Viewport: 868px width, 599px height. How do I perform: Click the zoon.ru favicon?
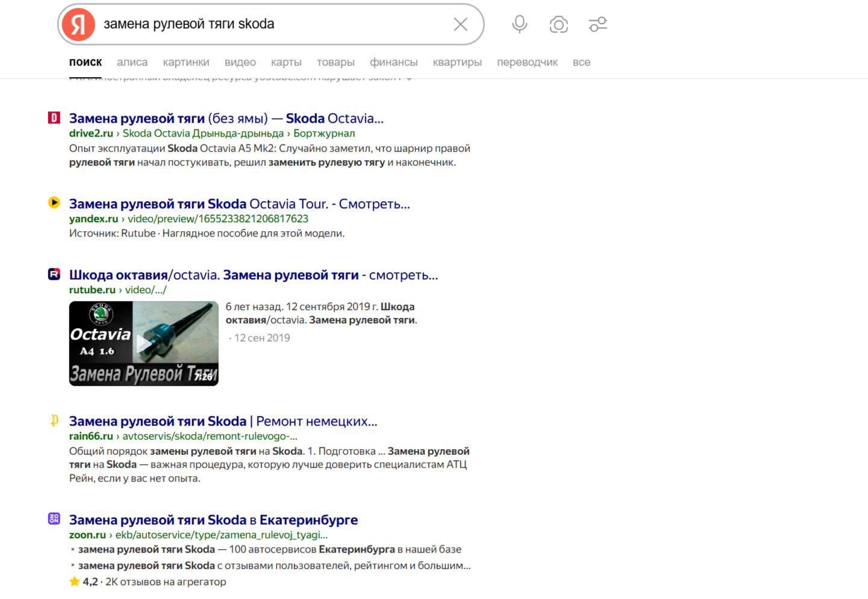pyautogui.click(x=54, y=519)
